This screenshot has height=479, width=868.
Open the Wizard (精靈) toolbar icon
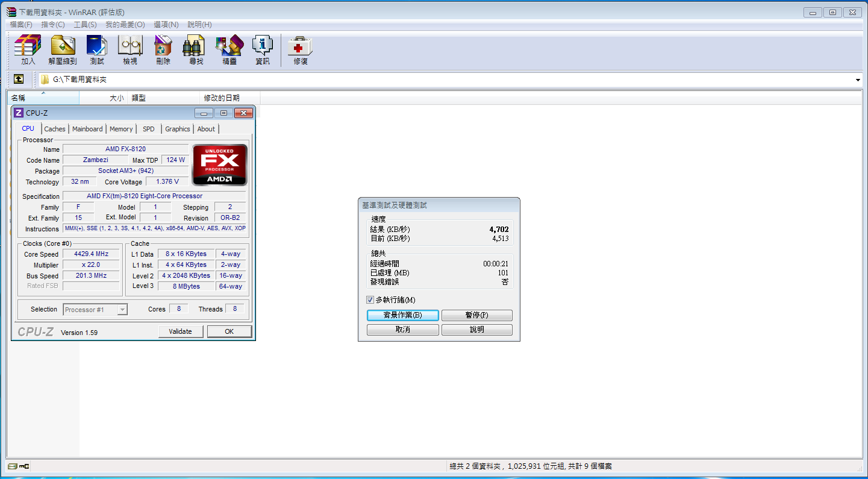point(229,49)
